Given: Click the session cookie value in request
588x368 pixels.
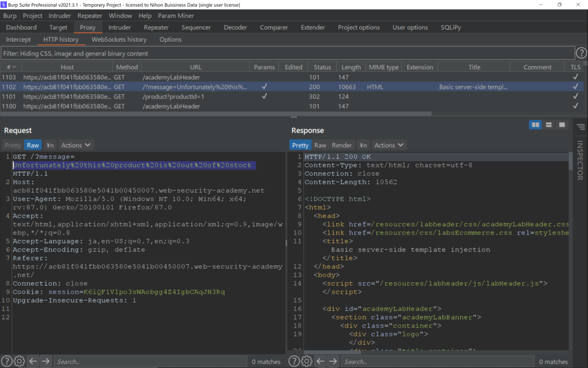Looking at the screenshot, I should 154,292.
